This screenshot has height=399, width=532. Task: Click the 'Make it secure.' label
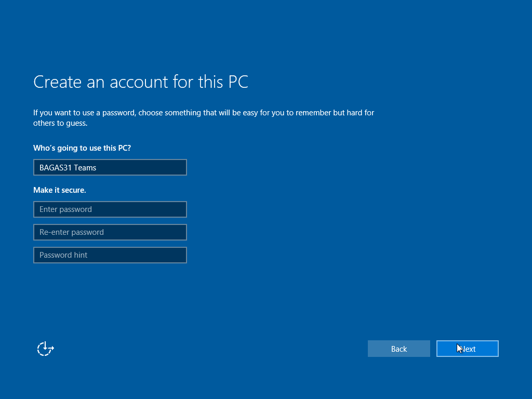(60, 190)
